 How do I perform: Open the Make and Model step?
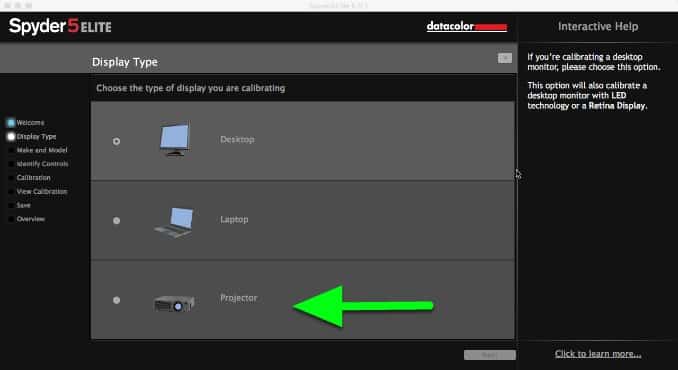click(x=42, y=150)
